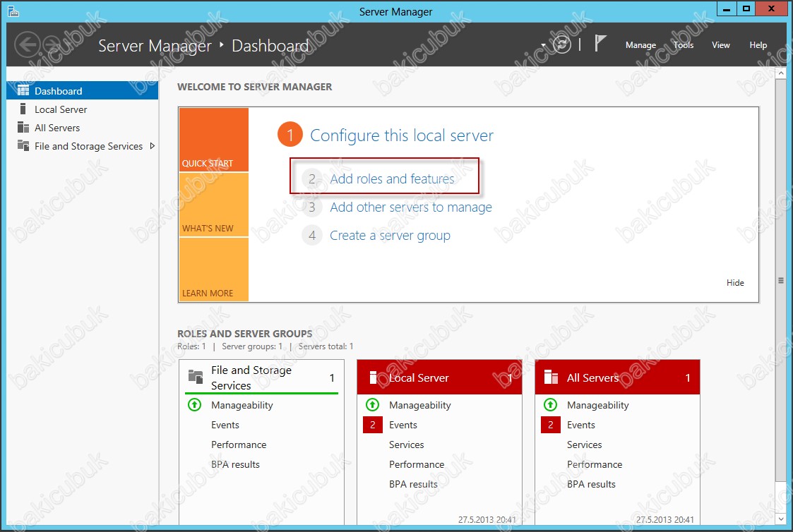The height and width of the screenshot is (532, 793).
Task: Click the All Servers icon in the sidebar
Action: click(23, 127)
